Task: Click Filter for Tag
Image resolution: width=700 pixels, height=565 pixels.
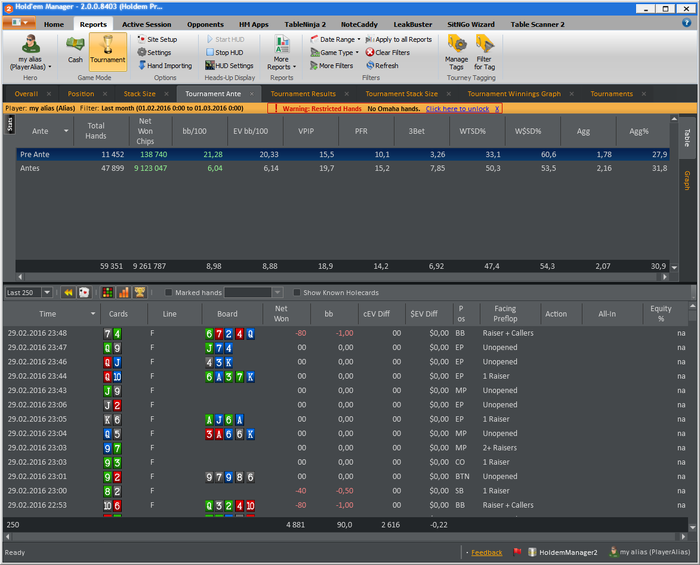Action: pyautogui.click(x=484, y=53)
